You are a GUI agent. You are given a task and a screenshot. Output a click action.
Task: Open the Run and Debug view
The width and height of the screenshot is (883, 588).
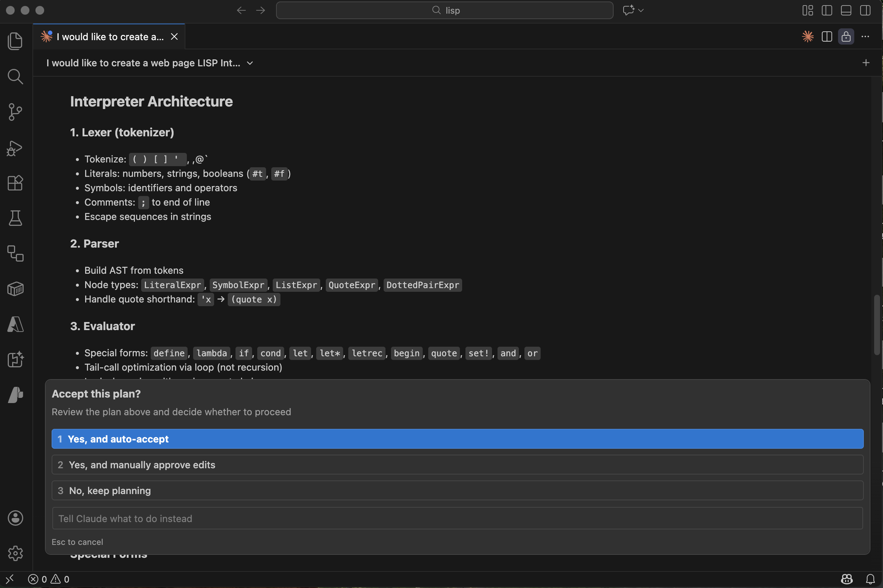click(15, 148)
